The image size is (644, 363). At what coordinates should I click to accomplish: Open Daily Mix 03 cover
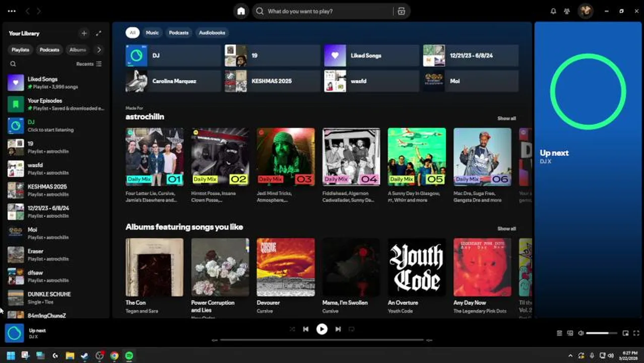(x=286, y=157)
